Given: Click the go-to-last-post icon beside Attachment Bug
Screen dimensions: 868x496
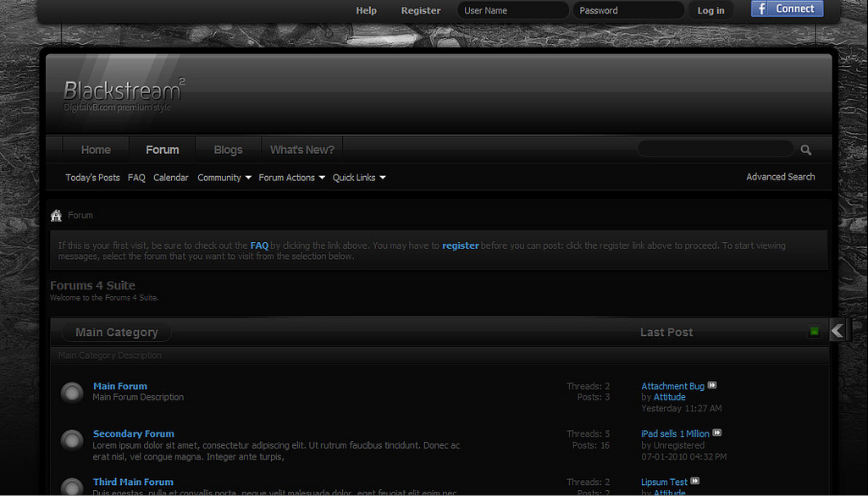Looking at the screenshot, I should coord(711,385).
